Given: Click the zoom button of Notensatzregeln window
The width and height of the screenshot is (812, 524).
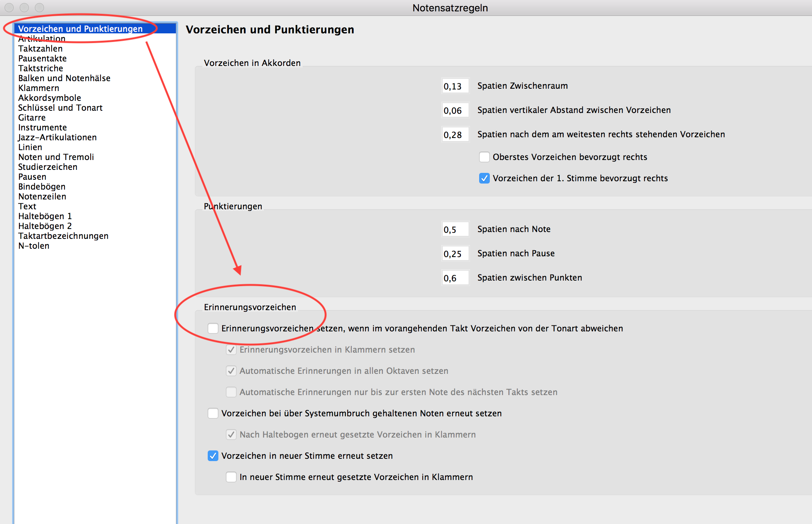Looking at the screenshot, I should tap(39, 7).
